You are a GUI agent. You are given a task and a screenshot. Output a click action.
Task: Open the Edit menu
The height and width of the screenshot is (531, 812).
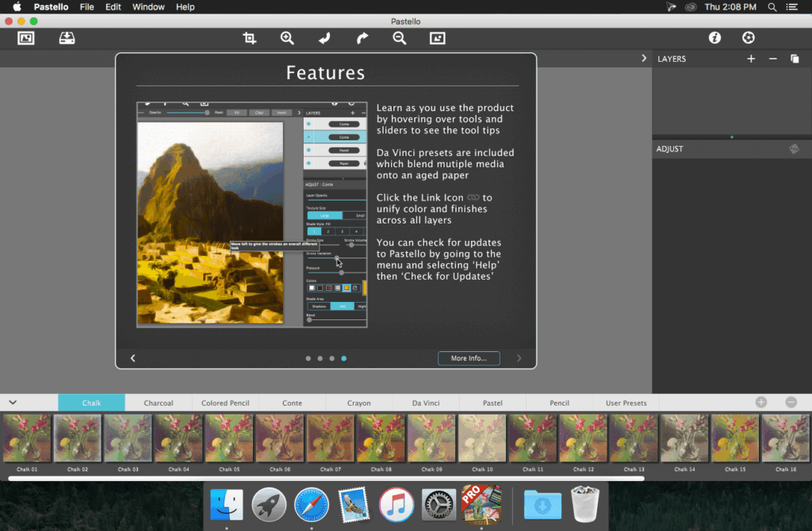pos(113,6)
